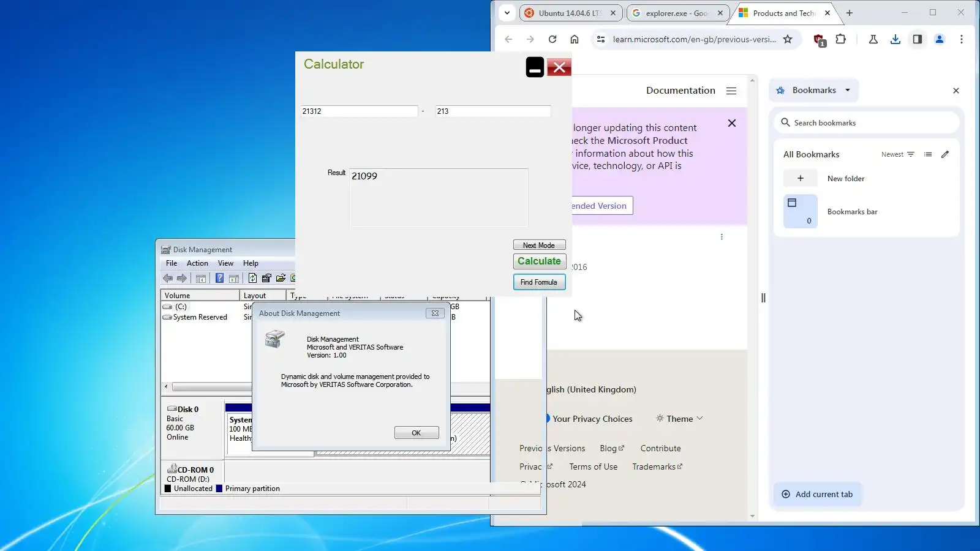Switch bookmarks view with the list icon
980x551 pixels.
[928, 154]
